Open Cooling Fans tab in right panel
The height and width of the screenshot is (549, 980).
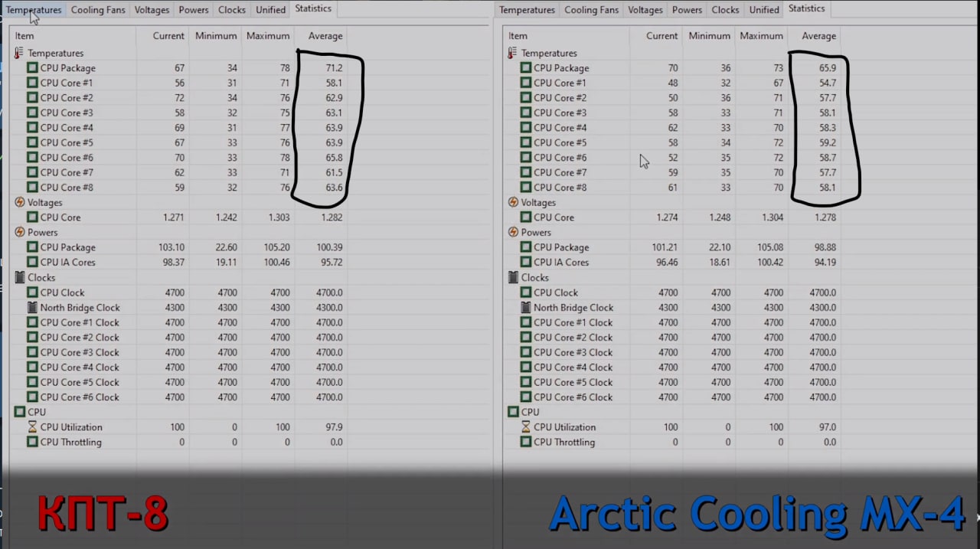point(591,10)
